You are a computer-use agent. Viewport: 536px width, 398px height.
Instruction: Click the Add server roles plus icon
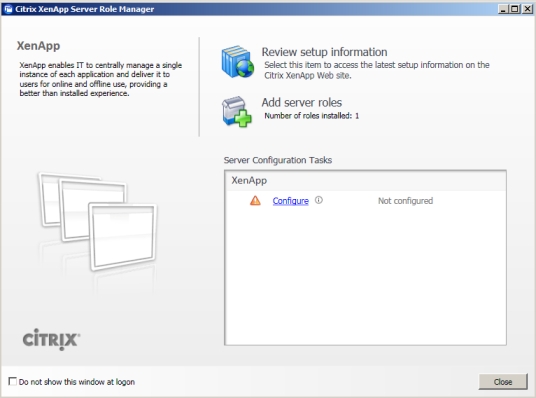tap(237, 111)
